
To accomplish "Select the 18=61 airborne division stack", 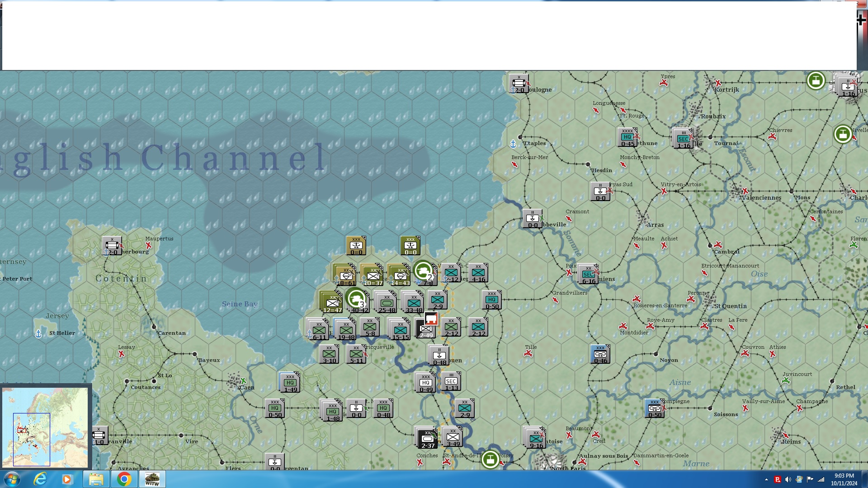I will [x=346, y=275].
